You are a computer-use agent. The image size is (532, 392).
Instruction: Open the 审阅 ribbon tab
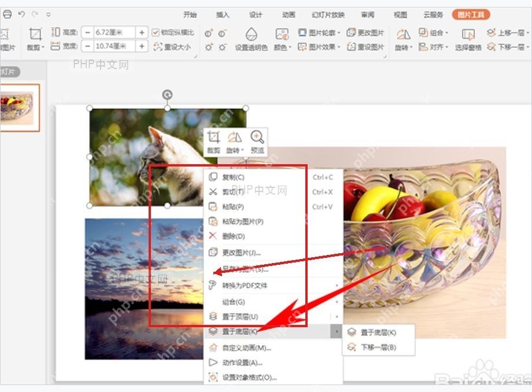[367, 14]
